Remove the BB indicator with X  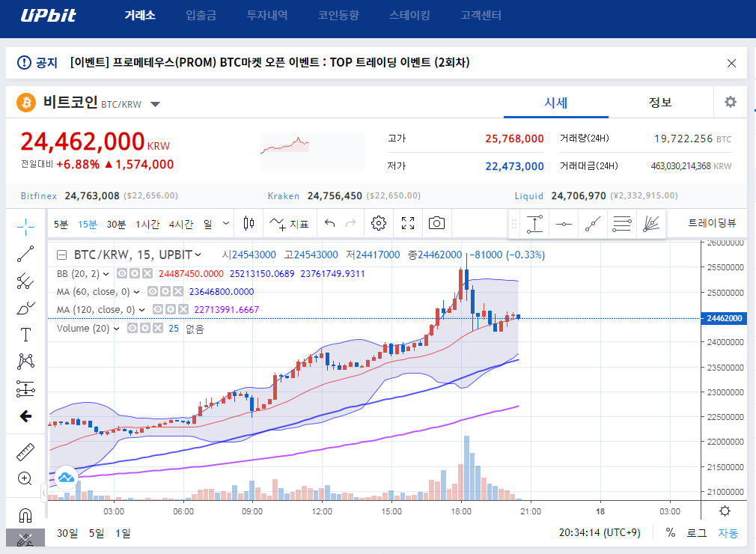pyautogui.click(x=147, y=274)
